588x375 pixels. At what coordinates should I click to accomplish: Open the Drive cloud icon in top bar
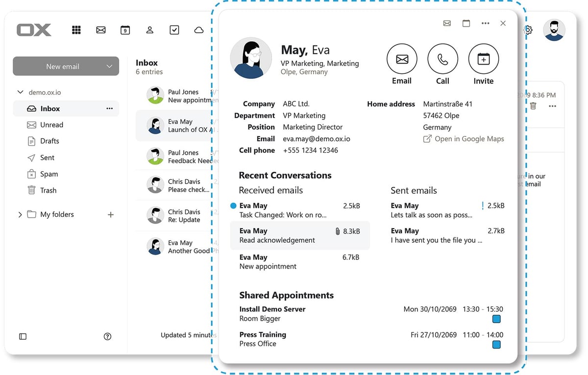tap(198, 30)
